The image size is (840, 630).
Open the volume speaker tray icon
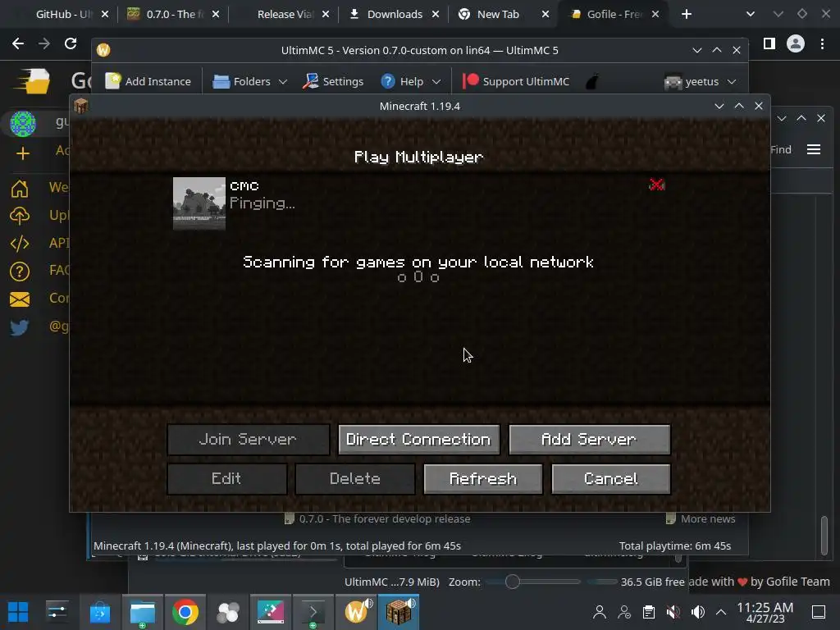tap(697, 612)
